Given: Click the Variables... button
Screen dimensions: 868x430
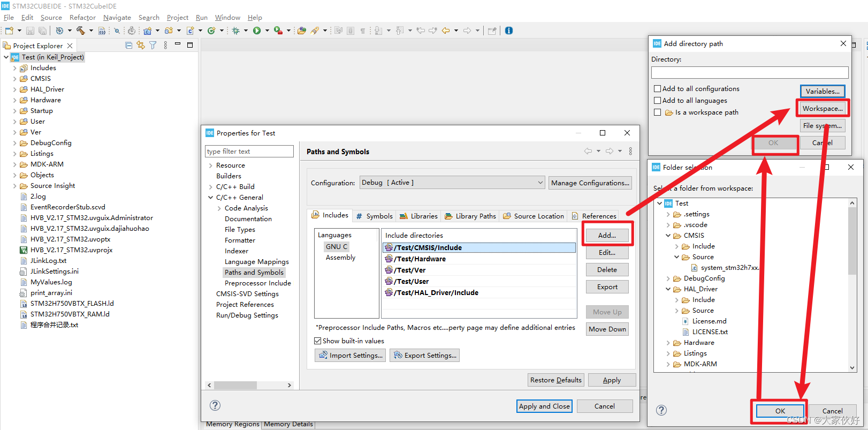Looking at the screenshot, I should click(x=823, y=92).
